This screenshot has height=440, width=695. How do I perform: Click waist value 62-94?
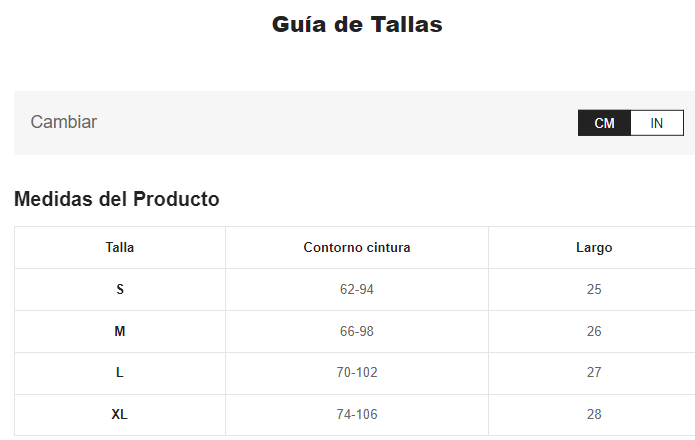(x=357, y=289)
